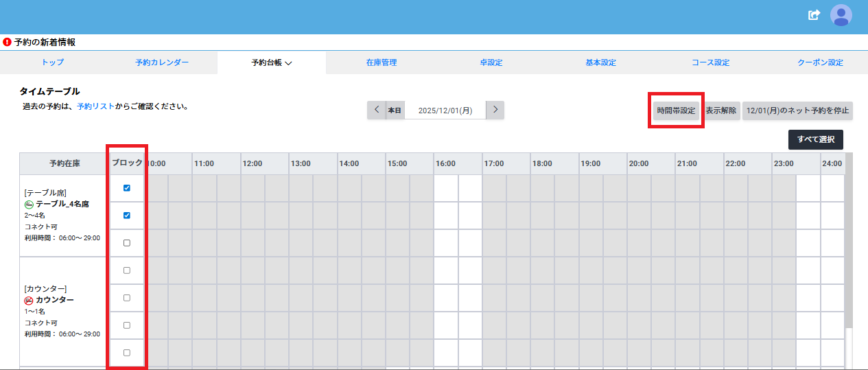Select the クーポン設定 tab

[819, 62]
